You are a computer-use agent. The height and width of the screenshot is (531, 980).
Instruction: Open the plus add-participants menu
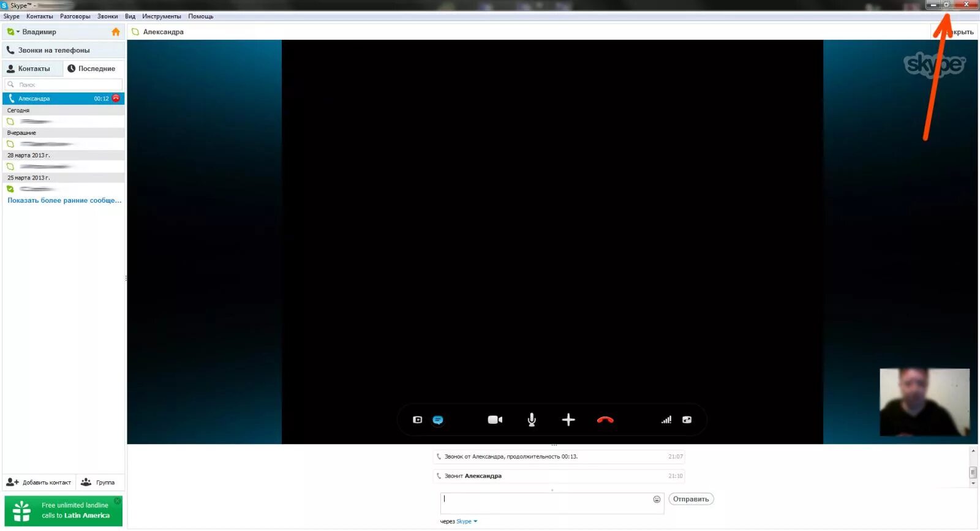point(568,420)
